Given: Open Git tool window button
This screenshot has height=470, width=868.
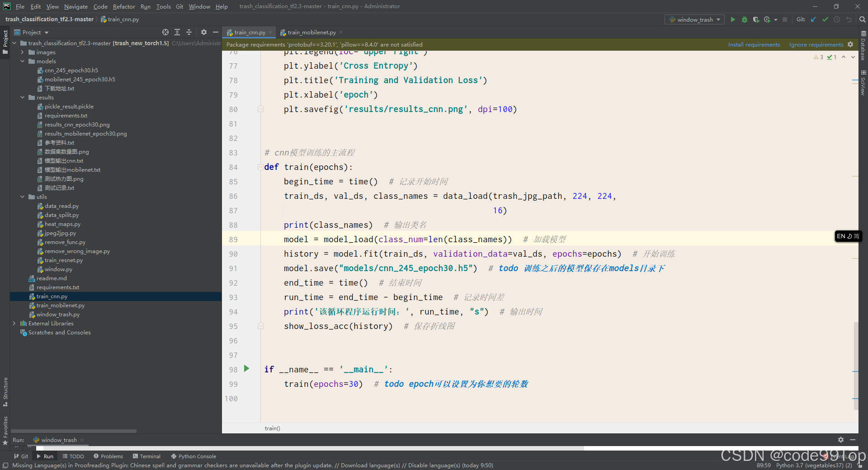Looking at the screenshot, I should (x=21, y=456).
